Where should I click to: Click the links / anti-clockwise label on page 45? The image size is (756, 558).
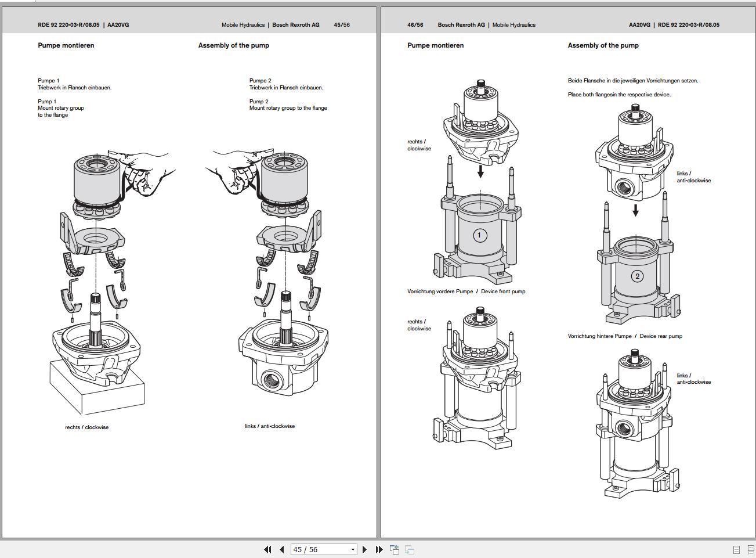click(x=270, y=426)
